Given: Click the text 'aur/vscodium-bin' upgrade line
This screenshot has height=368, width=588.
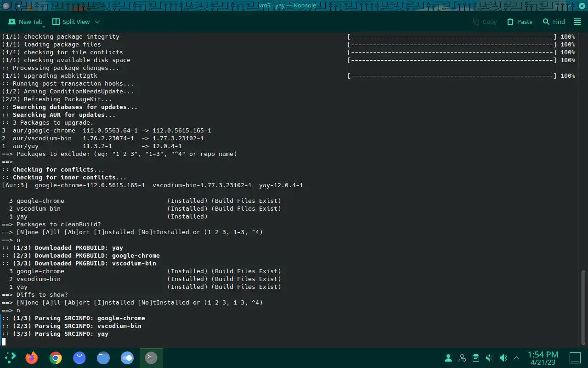Looking at the screenshot, I should pyautogui.click(x=103, y=138).
